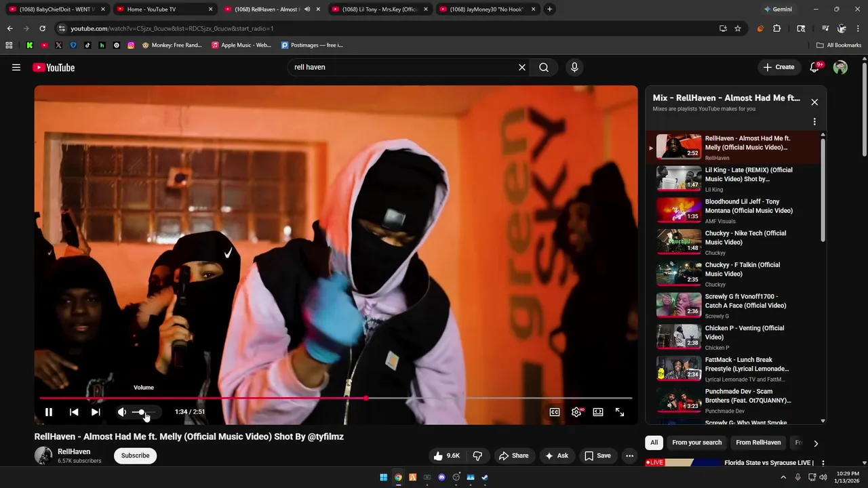Viewport: 868px width, 488px height.
Task: Switch to the BabyChiefDoit browser tab
Action: (57, 9)
